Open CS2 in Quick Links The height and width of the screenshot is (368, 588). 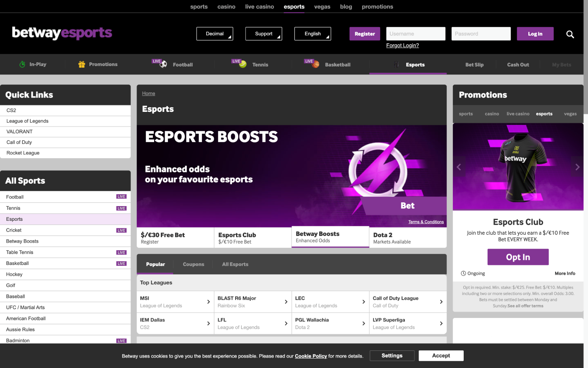coord(66,110)
